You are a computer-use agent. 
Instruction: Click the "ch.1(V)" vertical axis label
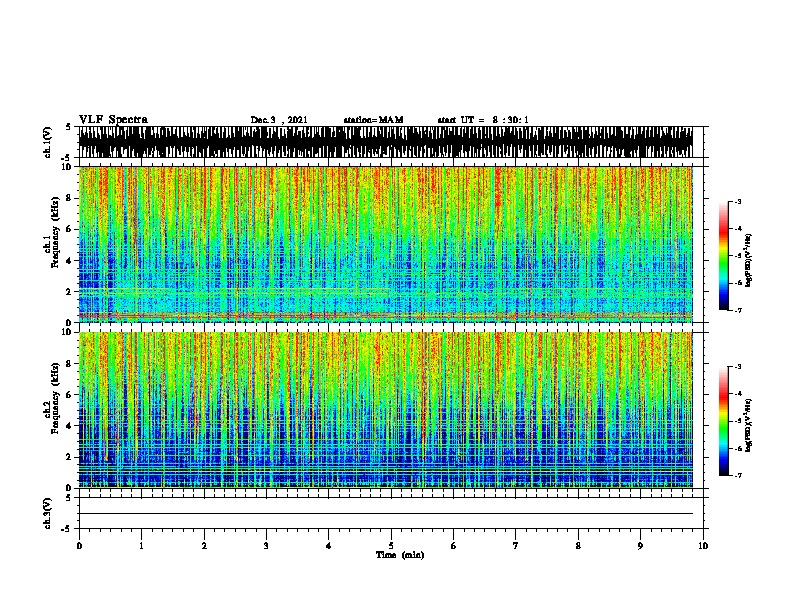tap(48, 142)
